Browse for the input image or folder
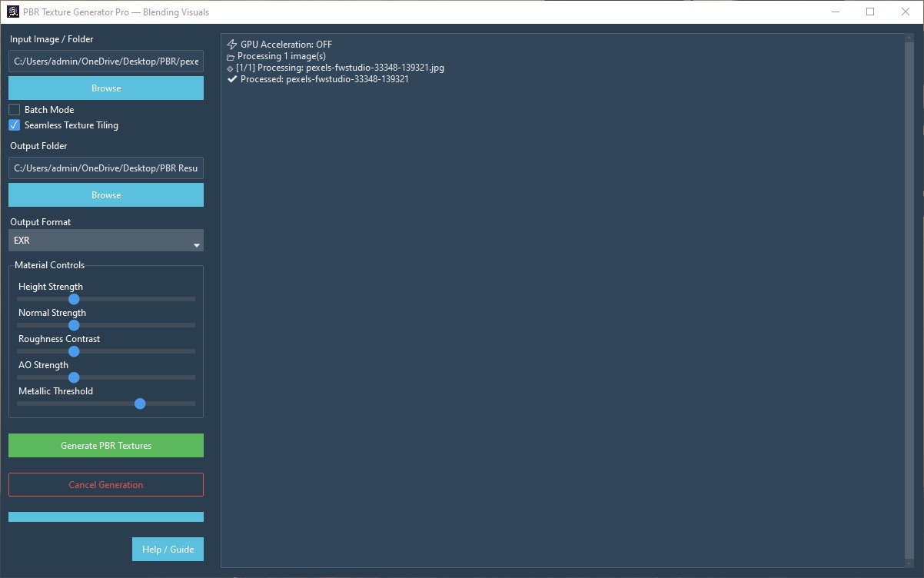 [106, 88]
